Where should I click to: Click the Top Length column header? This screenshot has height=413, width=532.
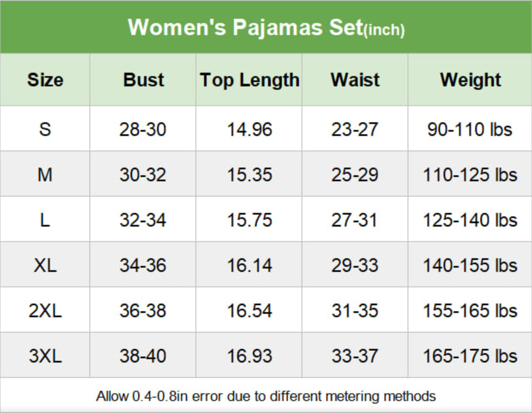coord(249,80)
